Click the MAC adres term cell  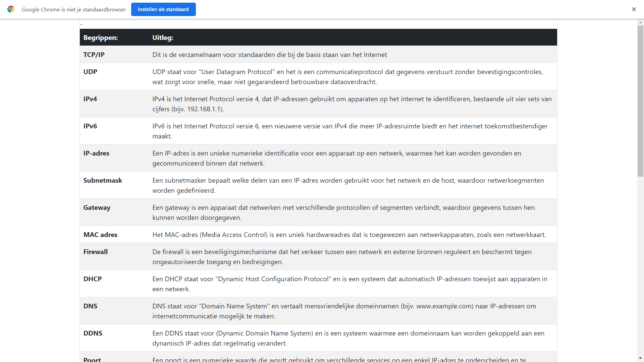(x=100, y=235)
